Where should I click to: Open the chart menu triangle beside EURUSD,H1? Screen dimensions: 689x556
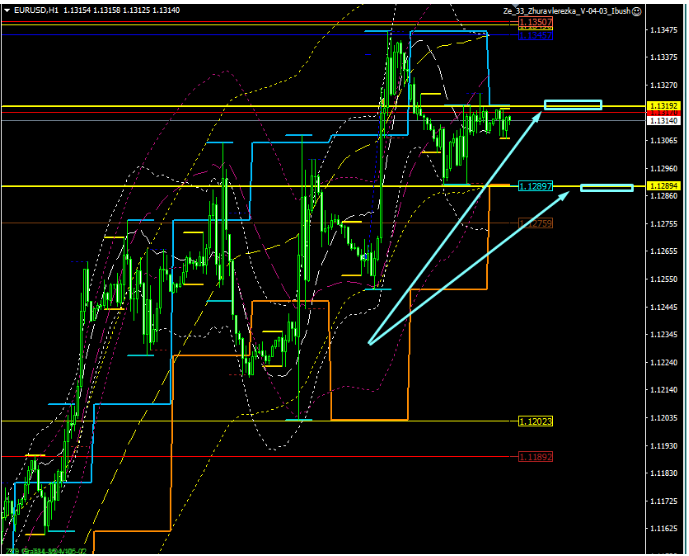[7, 10]
